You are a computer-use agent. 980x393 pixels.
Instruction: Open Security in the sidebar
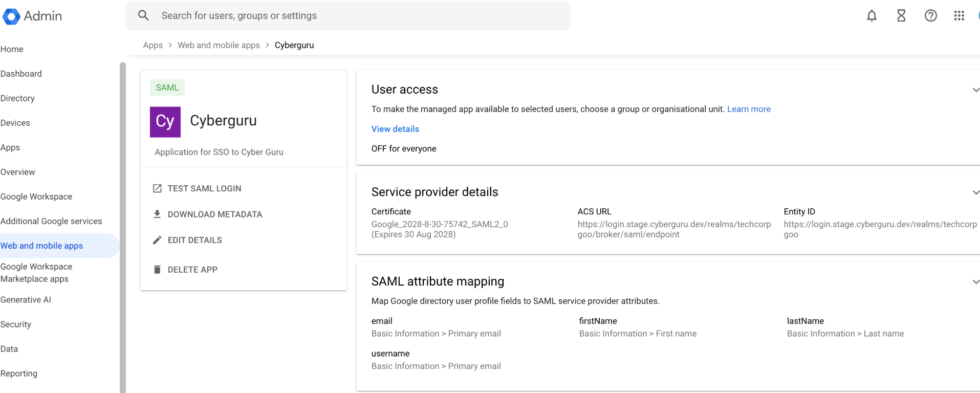[16, 324]
